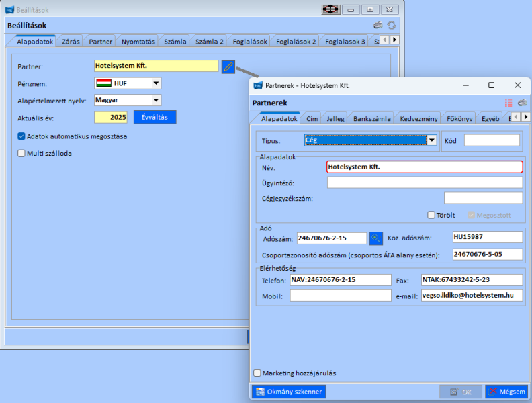Click the Évváltás button
Image resolution: width=532 pixels, height=403 pixels.
pos(154,117)
